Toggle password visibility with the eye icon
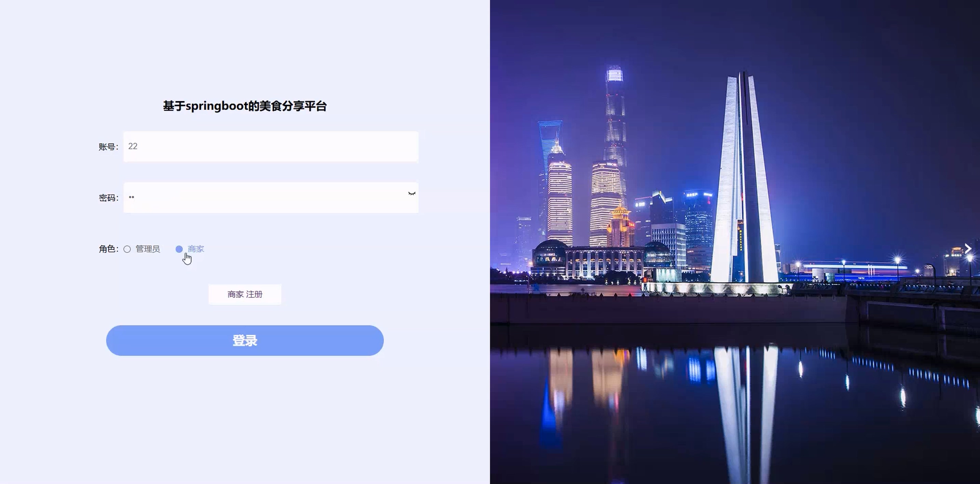Image resolution: width=980 pixels, height=484 pixels. click(412, 194)
